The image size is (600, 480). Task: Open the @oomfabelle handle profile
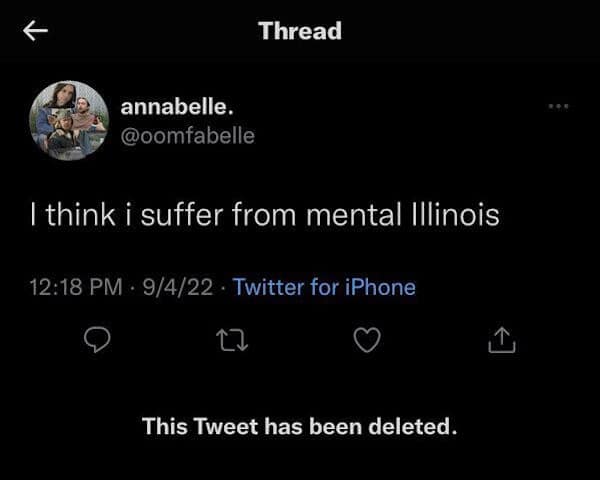187,135
